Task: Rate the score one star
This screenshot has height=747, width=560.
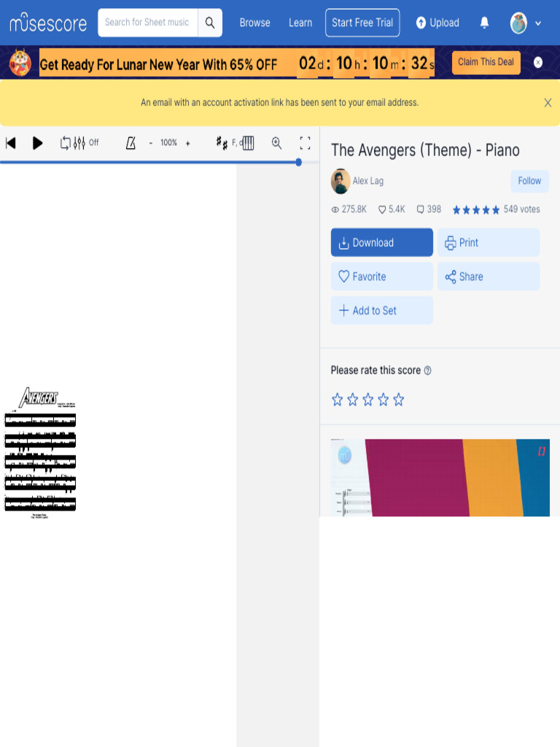Action: pyautogui.click(x=337, y=400)
